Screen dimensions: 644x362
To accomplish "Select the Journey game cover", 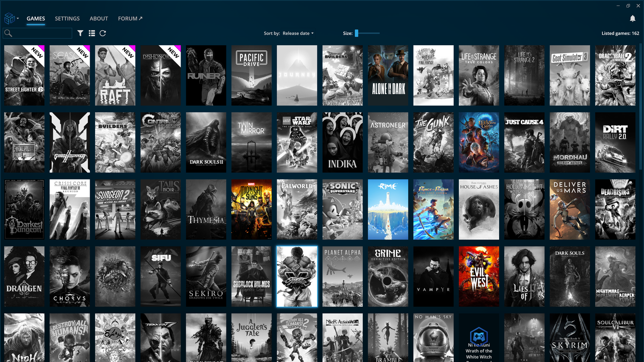I will [297, 75].
